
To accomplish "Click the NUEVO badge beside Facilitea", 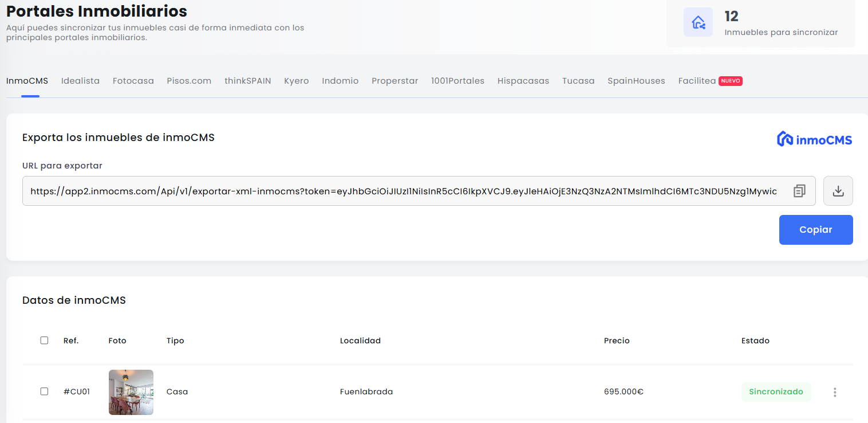I will pos(731,81).
